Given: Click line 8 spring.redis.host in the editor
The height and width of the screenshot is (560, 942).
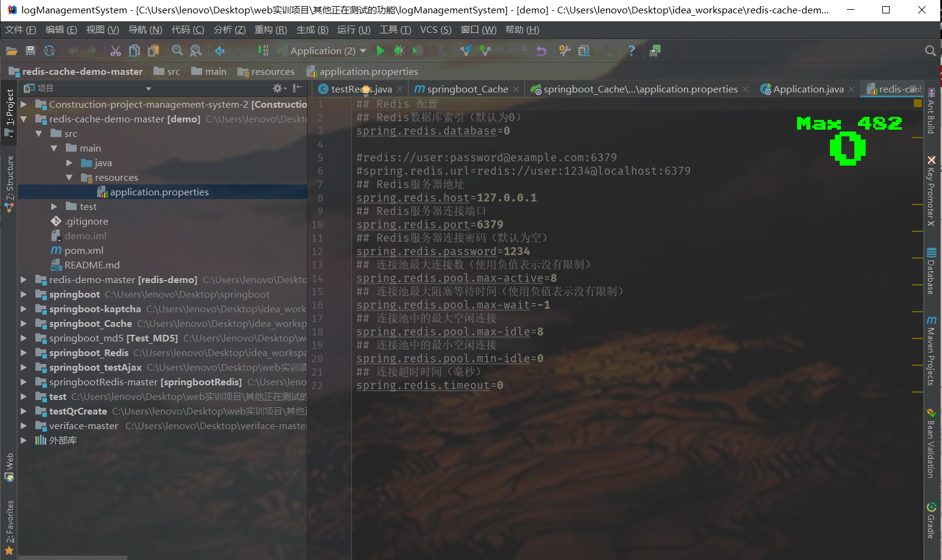Looking at the screenshot, I should [446, 198].
